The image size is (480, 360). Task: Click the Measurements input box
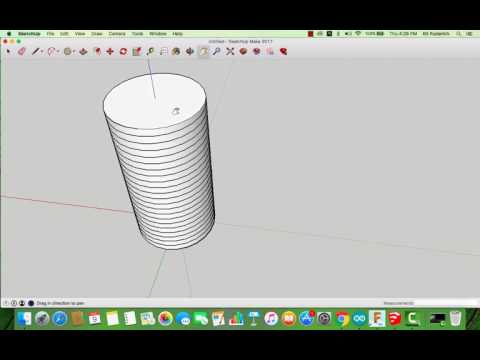[x=445, y=303]
